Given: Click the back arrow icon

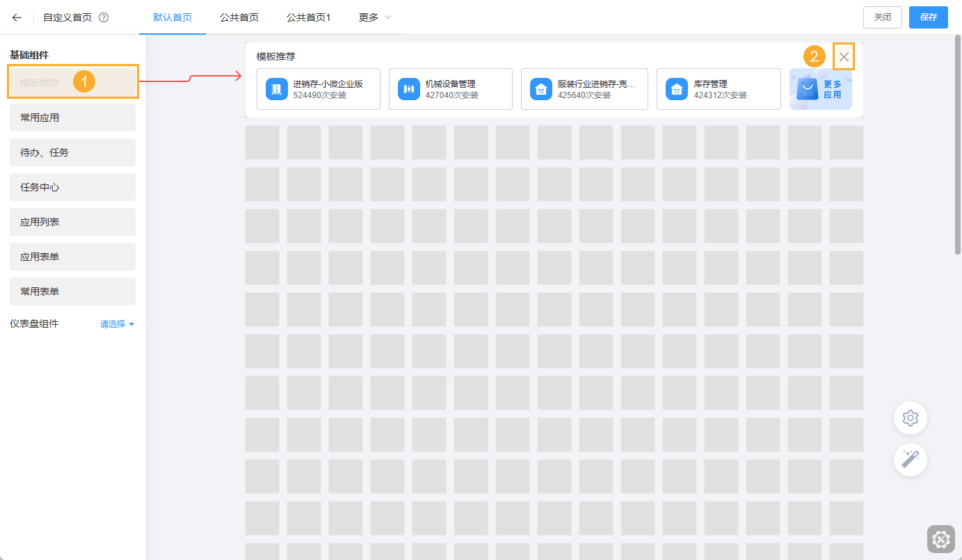Looking at the screenshot, I should click(17, 17).
